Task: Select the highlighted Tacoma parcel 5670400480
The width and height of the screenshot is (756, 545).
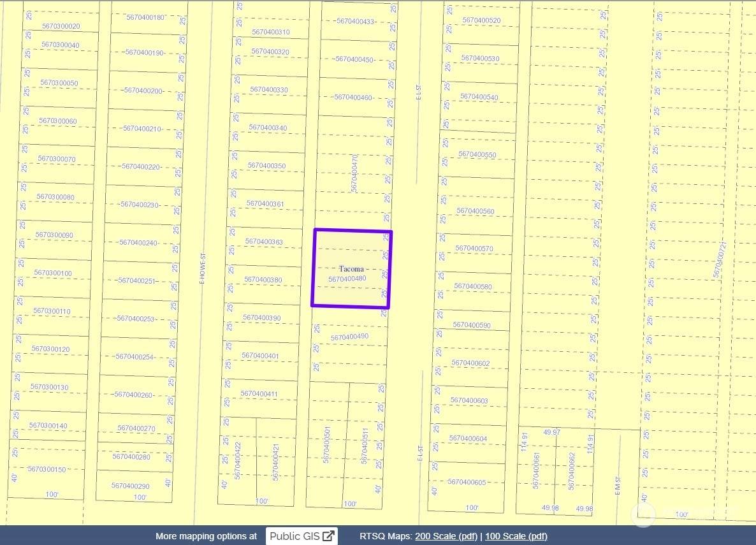Action: tap(351, 268)
